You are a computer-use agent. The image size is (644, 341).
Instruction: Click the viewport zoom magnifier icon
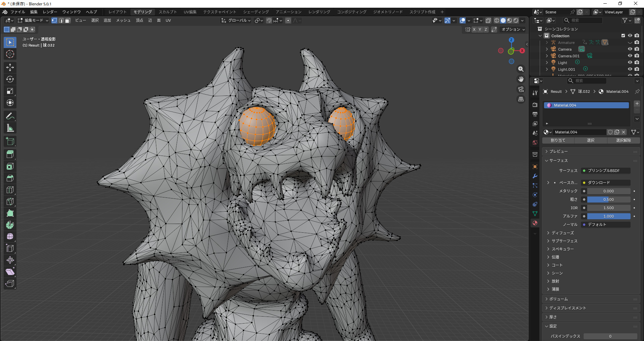(x=521, y=69)
